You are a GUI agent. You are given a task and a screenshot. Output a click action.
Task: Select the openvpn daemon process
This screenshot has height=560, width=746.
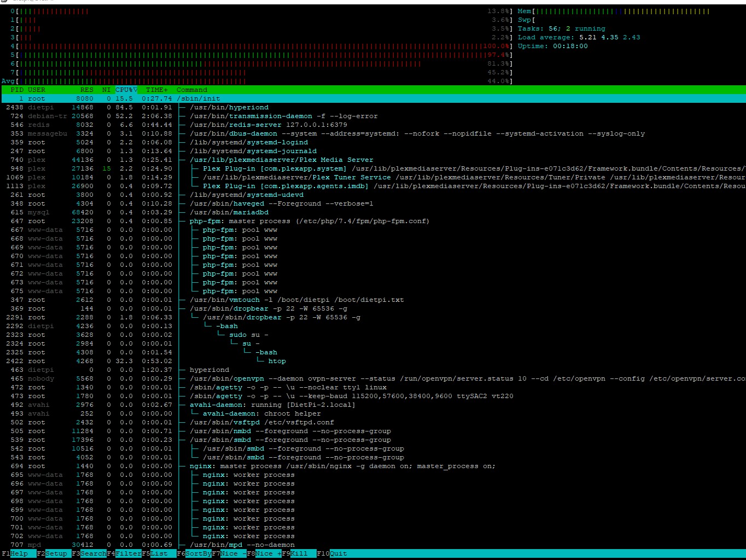point(373,378)
